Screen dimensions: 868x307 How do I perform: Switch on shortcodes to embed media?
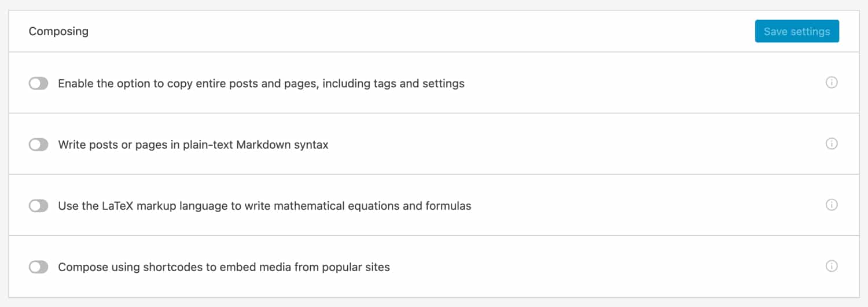pos(39,267)
